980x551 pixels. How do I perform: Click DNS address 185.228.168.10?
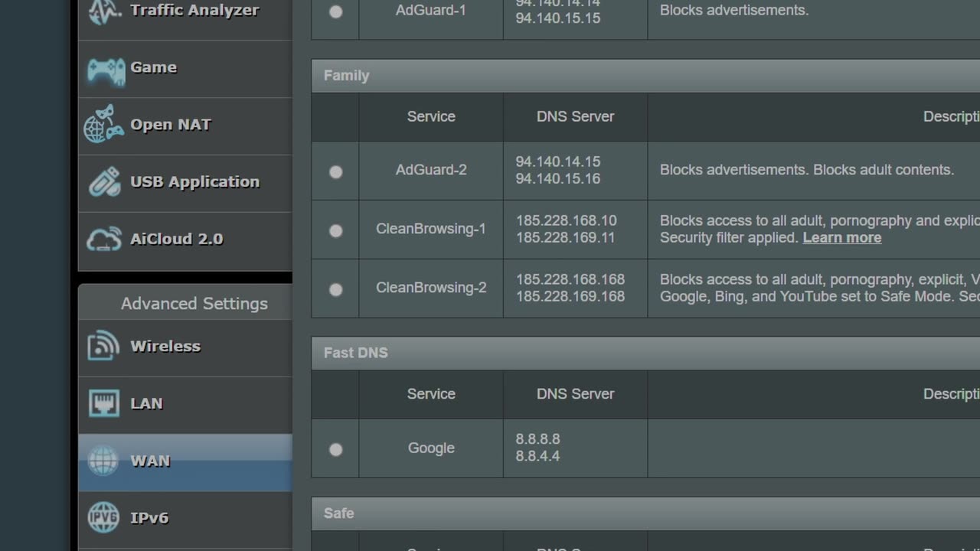point(566,220)
